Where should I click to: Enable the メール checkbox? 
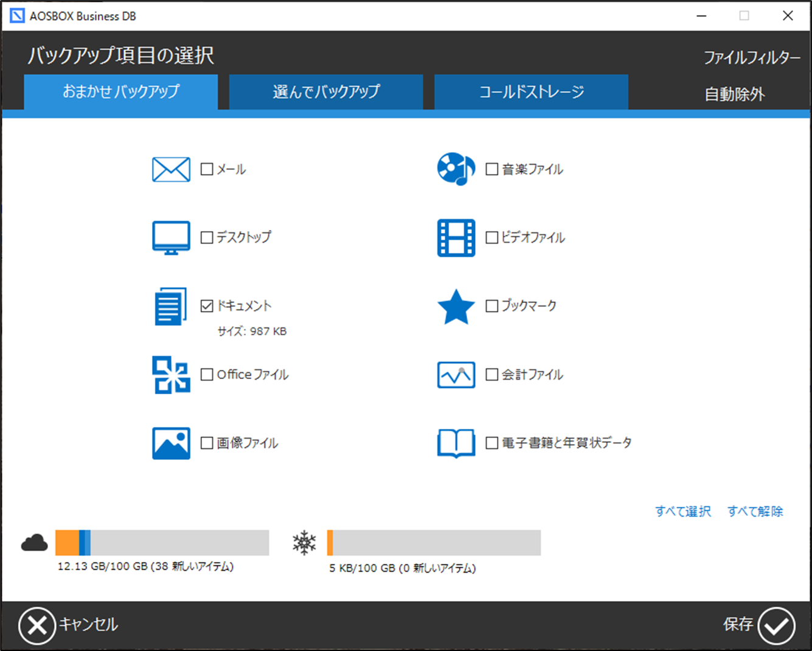[x=207, y=169]
